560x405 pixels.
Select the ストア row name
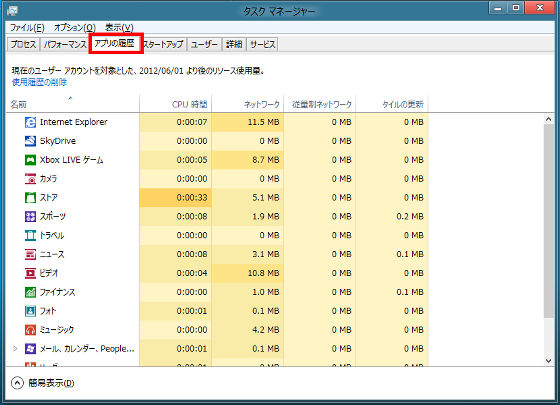[x=49, y=198]
